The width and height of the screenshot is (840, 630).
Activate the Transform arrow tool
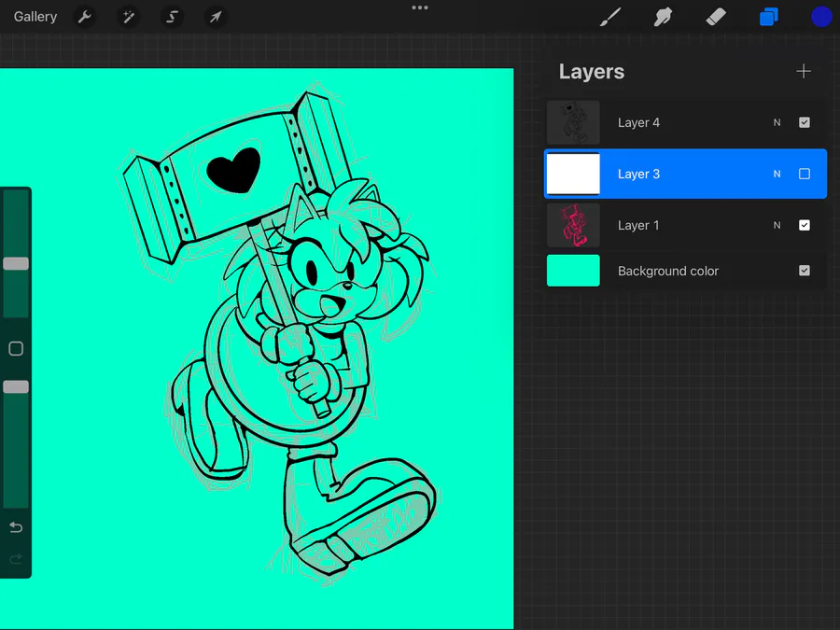coord(216,17)
